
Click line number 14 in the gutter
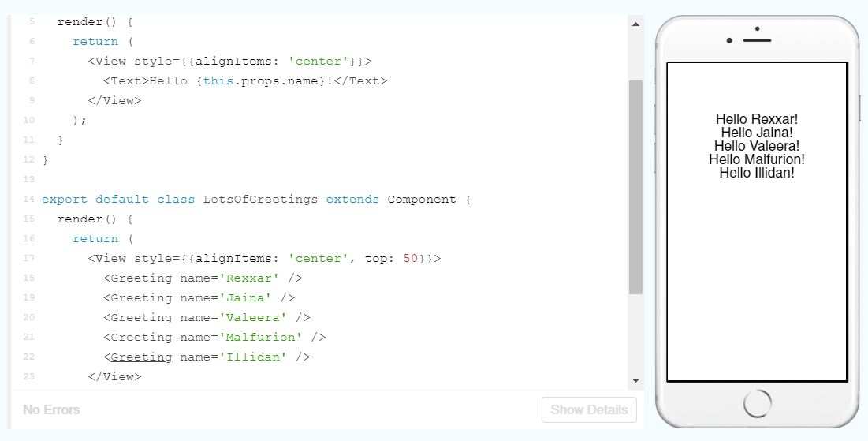click(x=29, y=200)
